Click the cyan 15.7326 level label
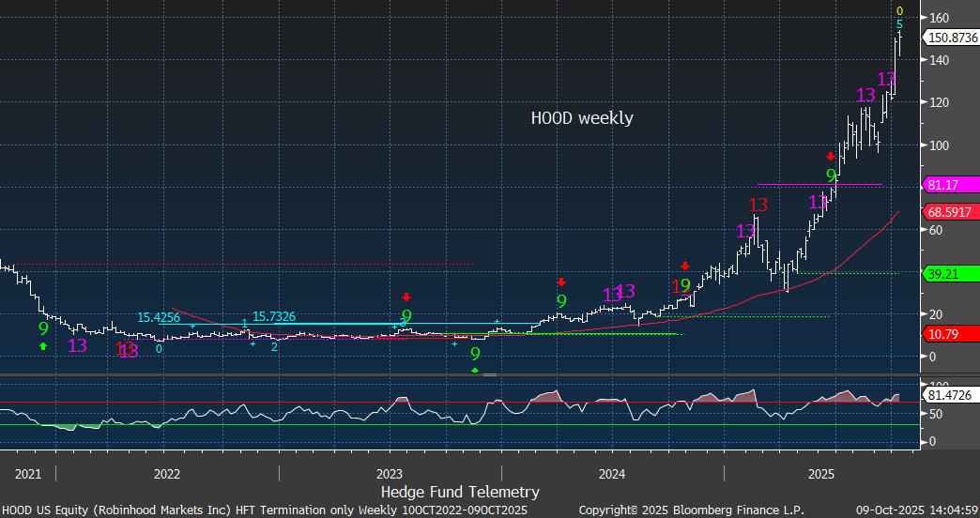The width and height of the screenshot is (980, 518). 274,317
